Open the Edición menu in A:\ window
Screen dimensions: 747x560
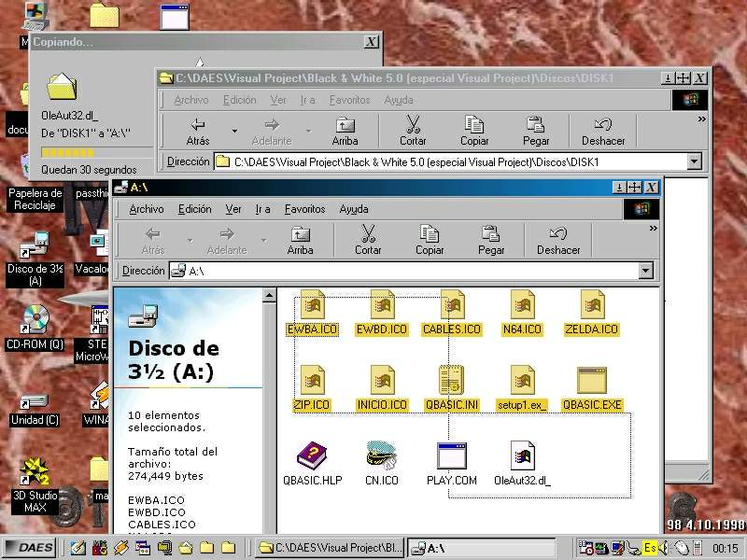[x=194, y=209]
